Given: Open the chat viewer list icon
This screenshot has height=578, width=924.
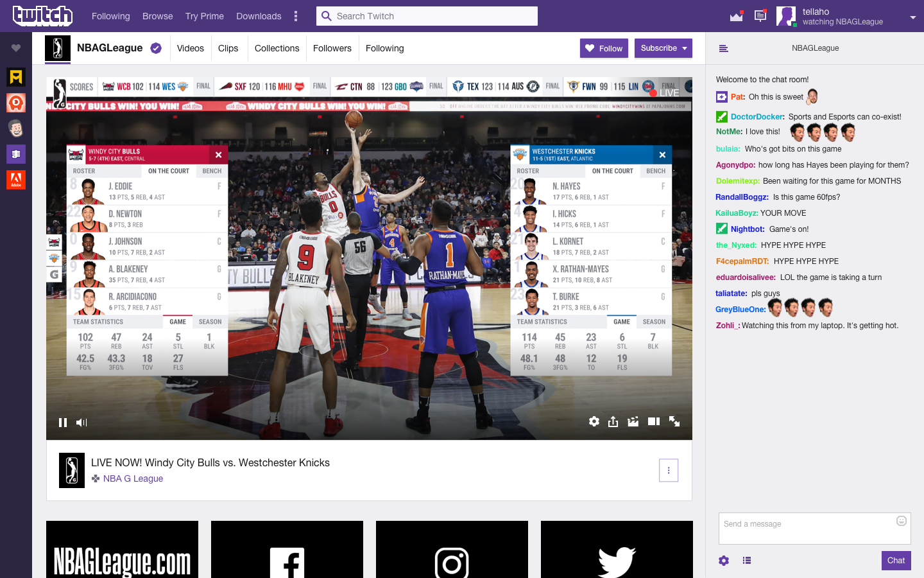Looking at the screenshot, I should tap(747, 561).
